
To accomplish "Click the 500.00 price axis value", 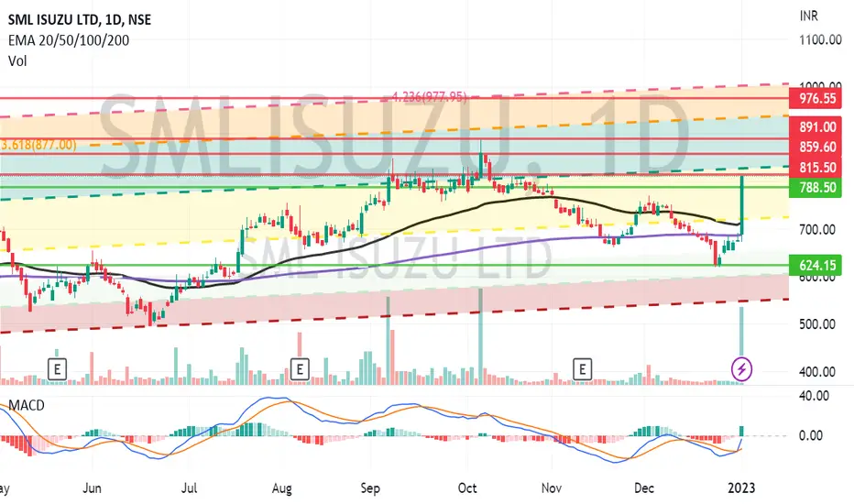I will 817,324.
